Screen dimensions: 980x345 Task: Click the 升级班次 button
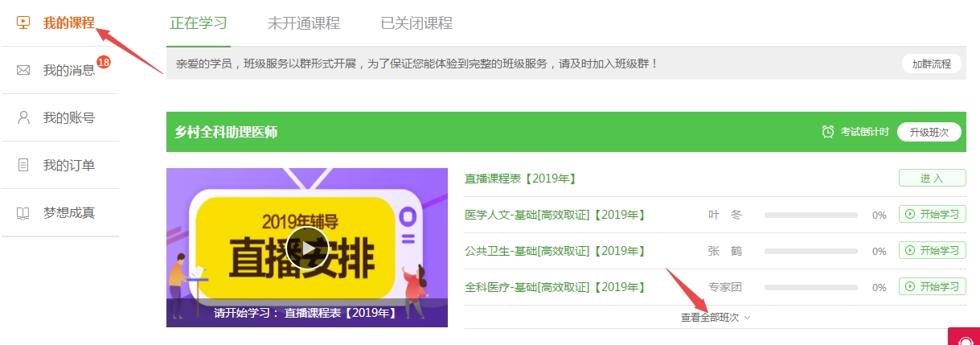pyautogui.click(x=929, y=132)
